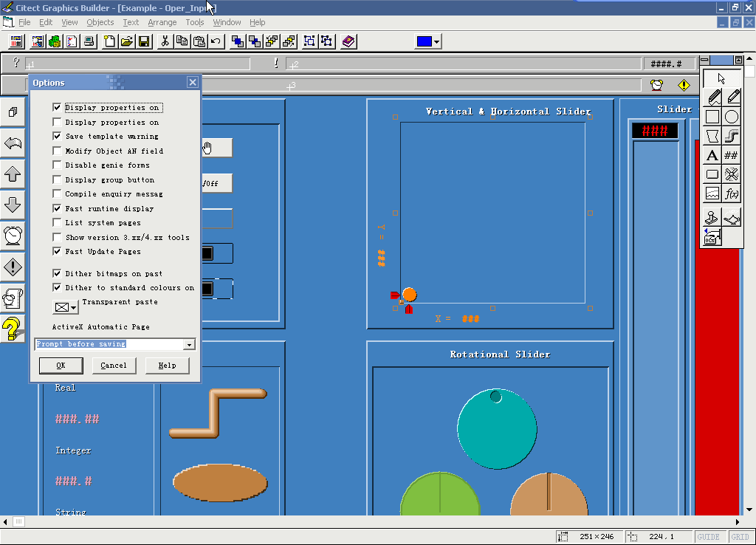Click horizontal scrollbar right arrow
The width and height of the screenshot is (756, 545).
point(738,522)
